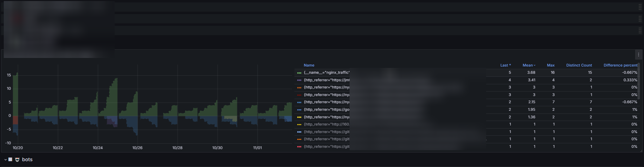Change sort direction on the Mean column
This screenshot has height=167, width=644.
click(x=529, y=65)
